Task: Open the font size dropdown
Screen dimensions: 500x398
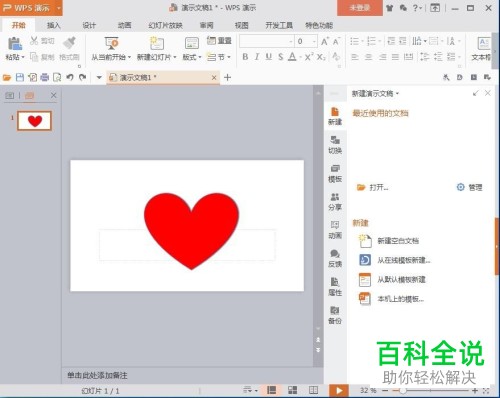Action: [x=314, y=41]
